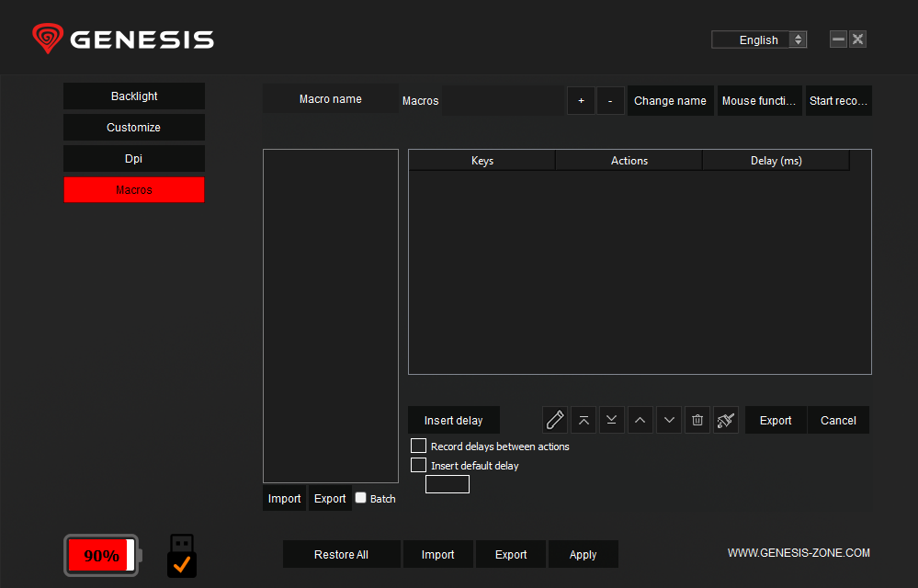Import a macro under the macro list
Image resolution: width=918 pixels, height=588 pixels.
click(284, 499)
